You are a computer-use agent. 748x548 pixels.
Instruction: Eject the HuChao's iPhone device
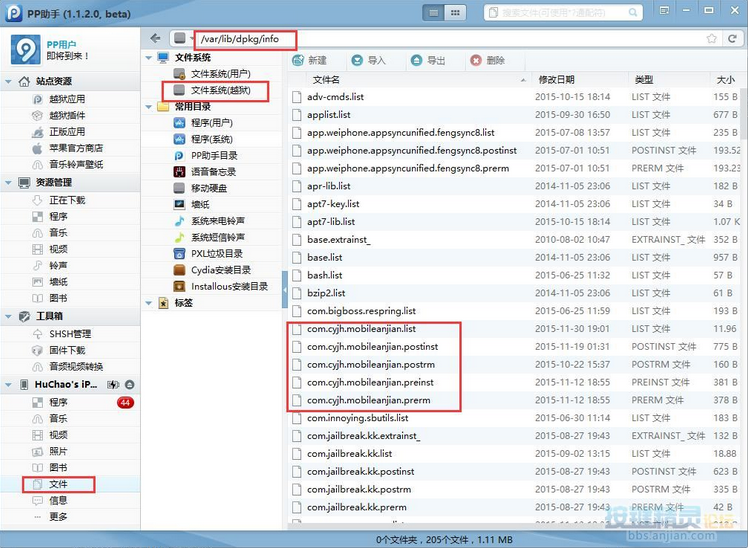pos(130,385)
